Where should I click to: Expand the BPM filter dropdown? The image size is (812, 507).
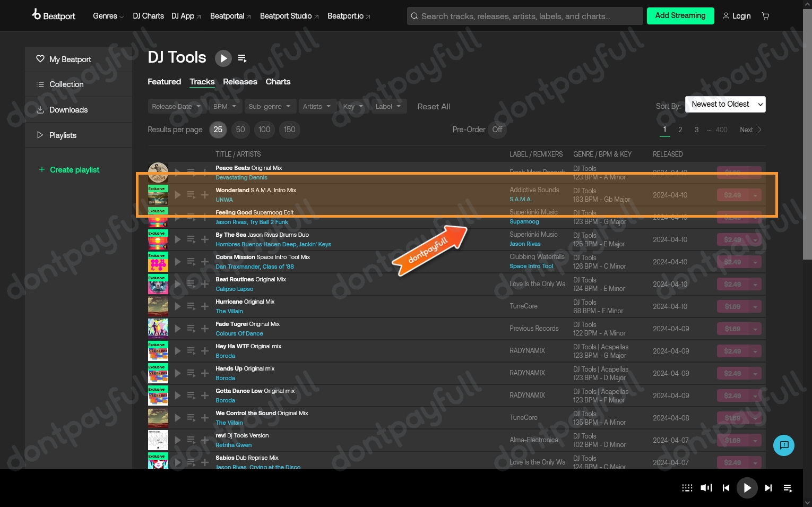click(224, 106)
